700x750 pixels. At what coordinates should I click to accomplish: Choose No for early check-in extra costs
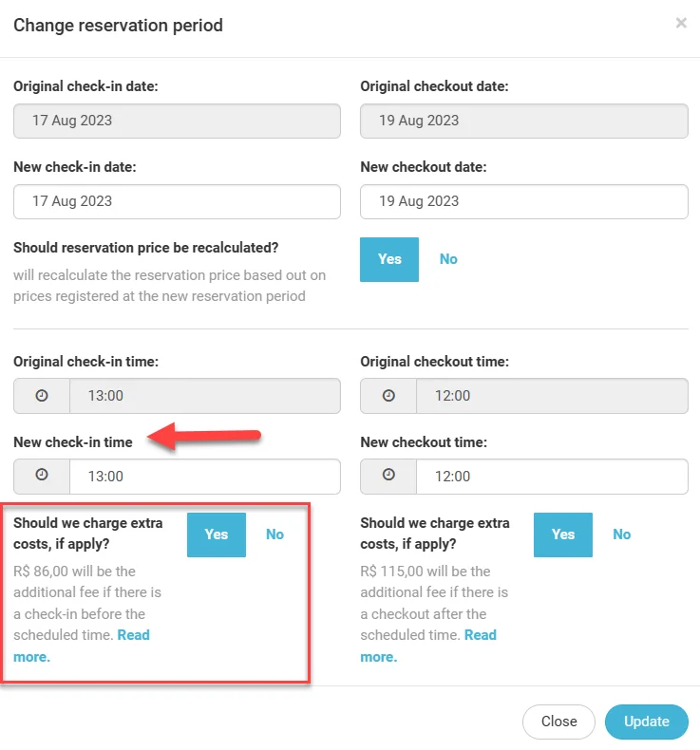click(x=274, y=534)
